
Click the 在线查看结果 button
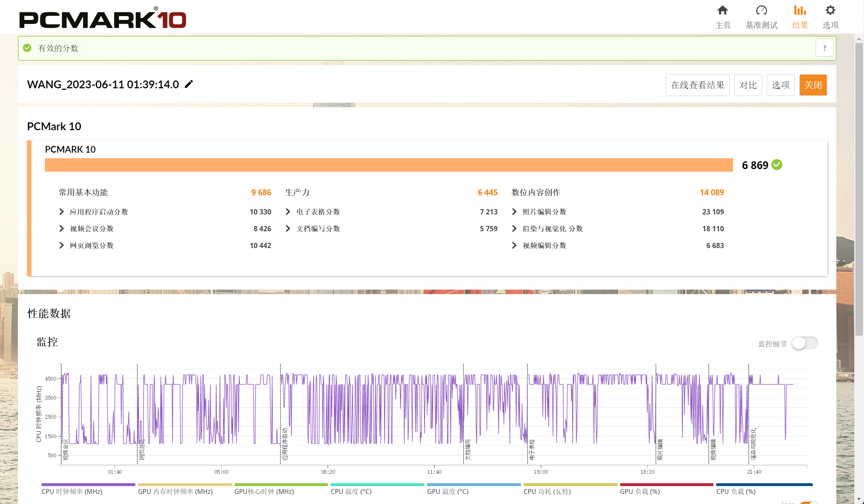[697, 85]
